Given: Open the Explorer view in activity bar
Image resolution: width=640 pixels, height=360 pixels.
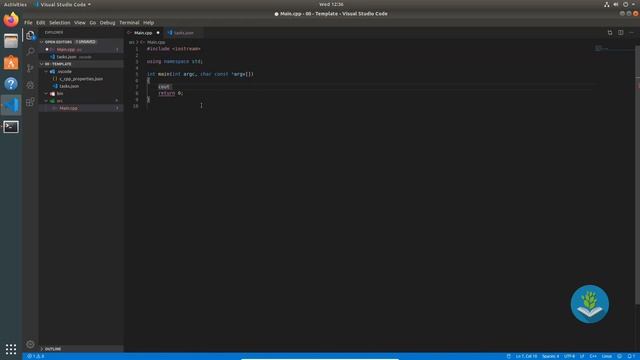Looking at the screenshot, I should (30, 36).
